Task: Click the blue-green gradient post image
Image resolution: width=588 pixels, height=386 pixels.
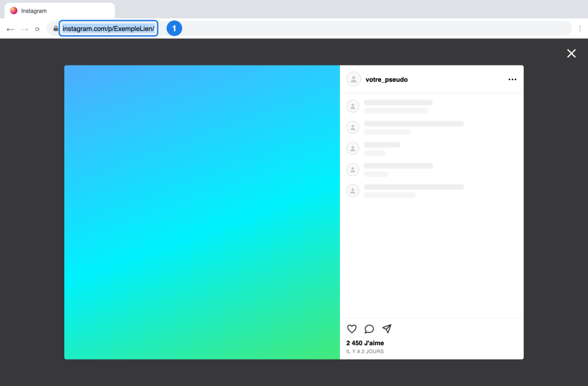Action: [202, 213]
